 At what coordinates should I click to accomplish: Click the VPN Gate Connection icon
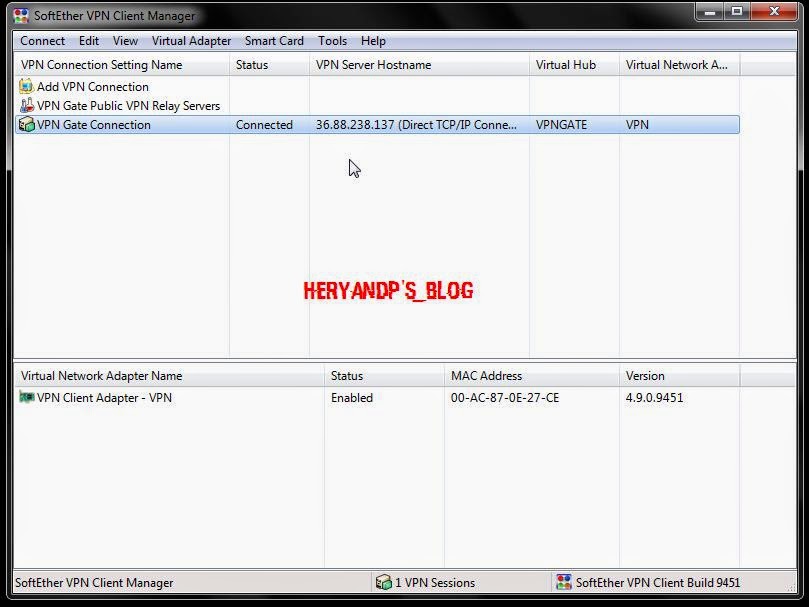26,124
